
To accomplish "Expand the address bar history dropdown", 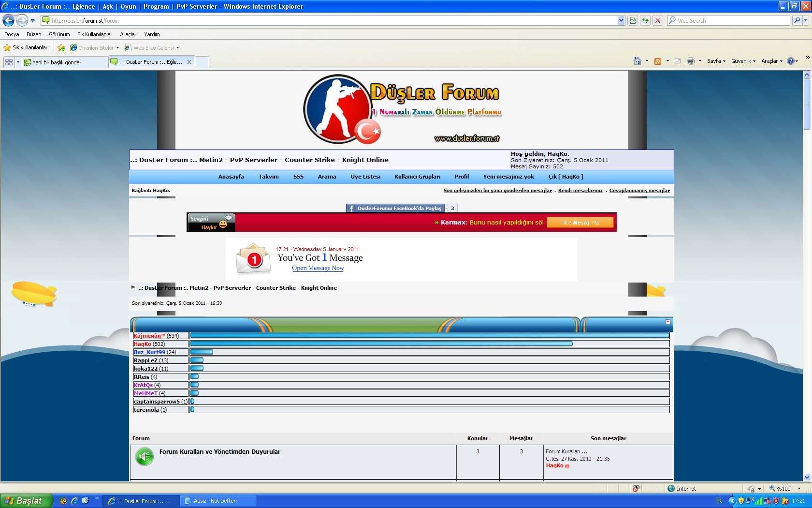I will tap(621, 20).
